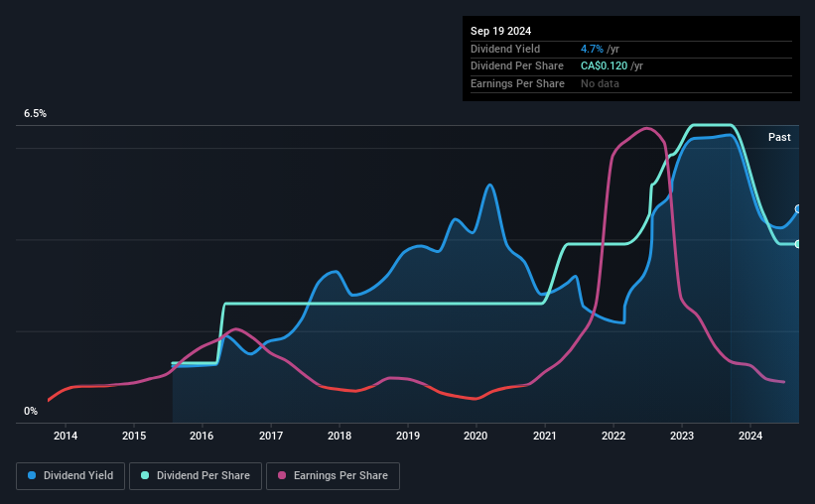
Task: Click the blue Dividend Yield legend dot
Action: point(32,475)
